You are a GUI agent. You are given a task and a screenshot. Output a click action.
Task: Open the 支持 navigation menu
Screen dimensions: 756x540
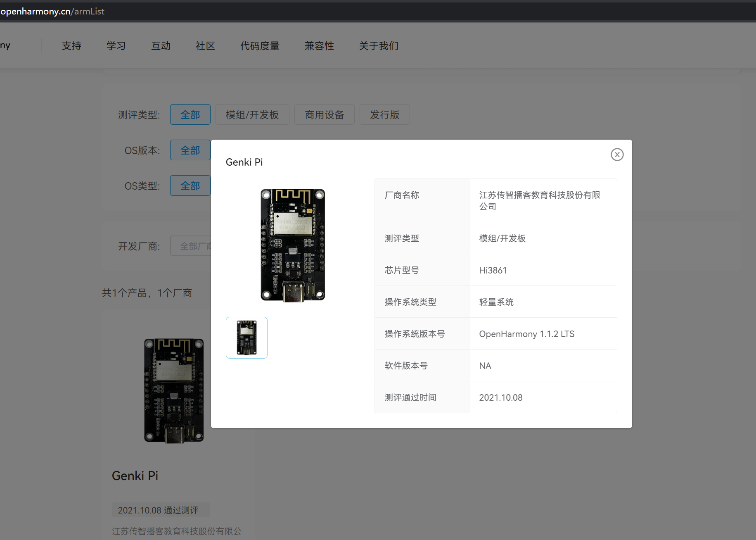pos(71,46)
